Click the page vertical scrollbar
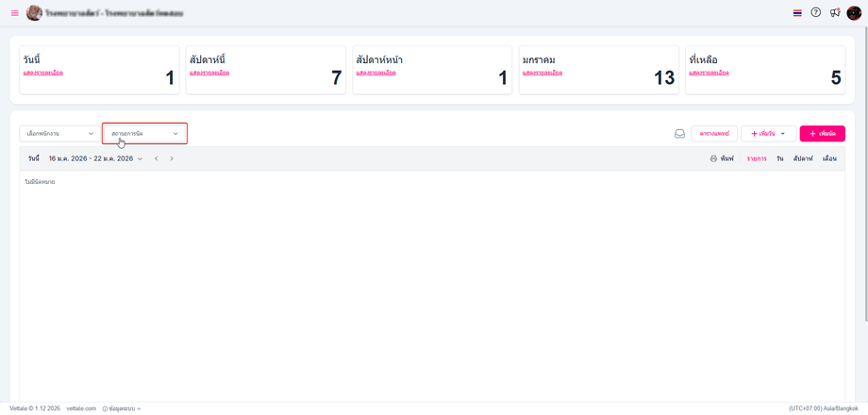Screen dimensions: 868x415 pyautogui.click(x=864, y=174)
